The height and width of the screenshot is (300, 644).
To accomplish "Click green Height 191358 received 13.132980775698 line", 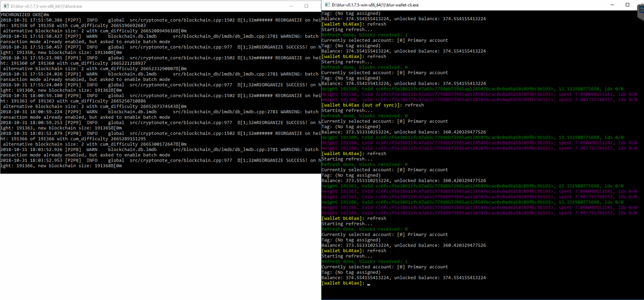I will point(472,89).
